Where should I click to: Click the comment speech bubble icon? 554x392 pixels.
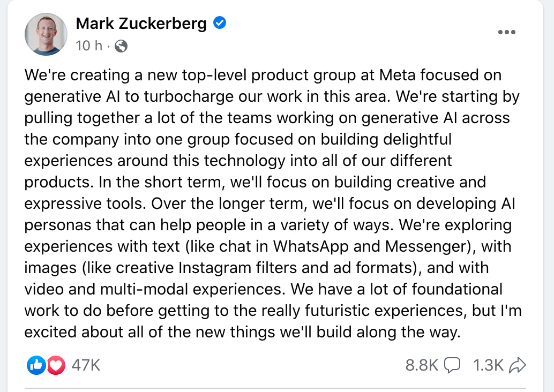[452, 365]
